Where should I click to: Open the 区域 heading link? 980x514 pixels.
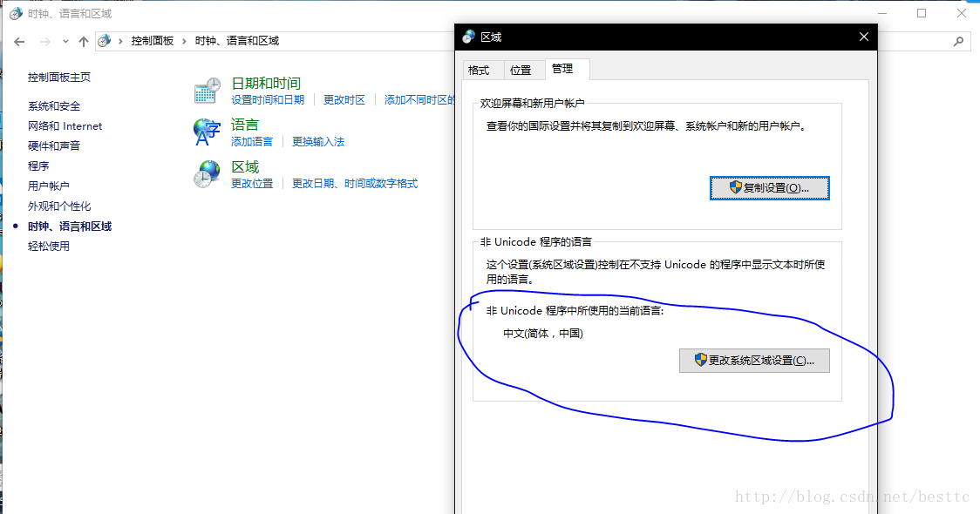tap(245, 166)
